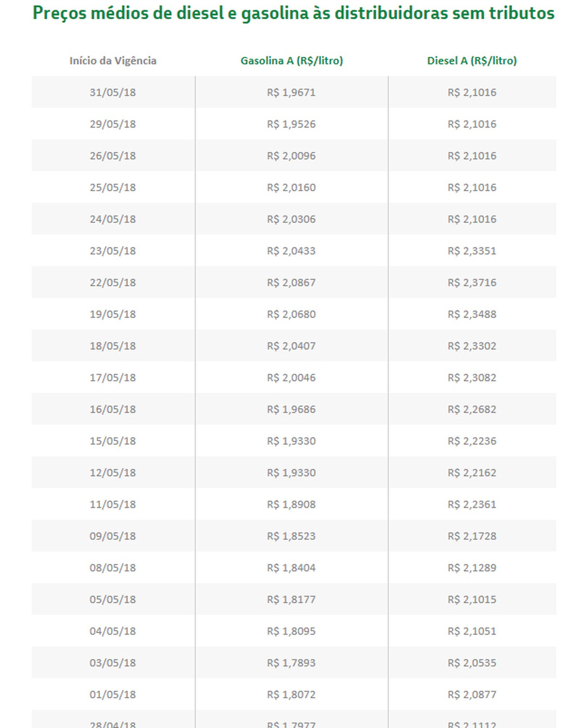The height and width of the screenshot is (728, 579).
Task: Click the diesel price R$ 2,2682
Action: point(472,409)
